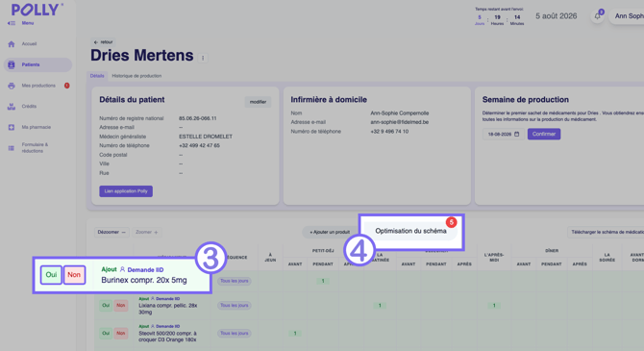Open the Ann Soph user menu
This screenshot has height=351, width=644.
[627, 16]
